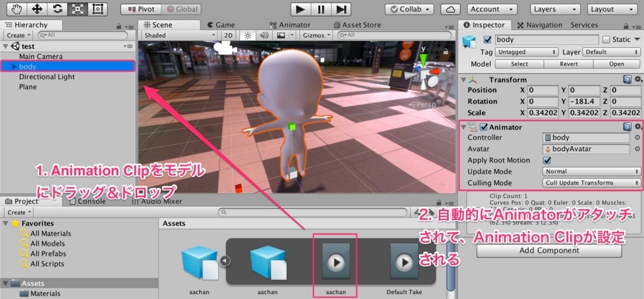Screen dimensions: 644x299
Task: Switch to Asset Store tab
Action: (x=357, y=25)
